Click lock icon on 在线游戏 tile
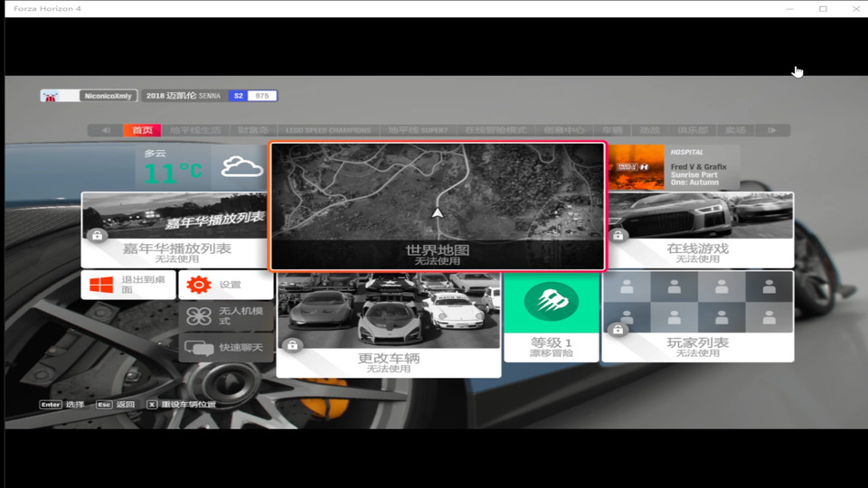Screen dimensions: 868x488 [x=618, y=235]
